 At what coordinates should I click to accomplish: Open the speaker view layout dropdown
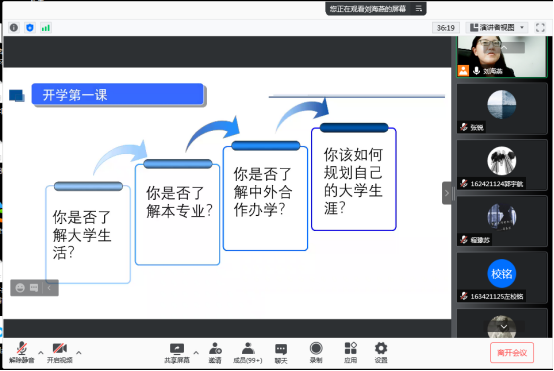pyautogui.click(x=497, y=28)
